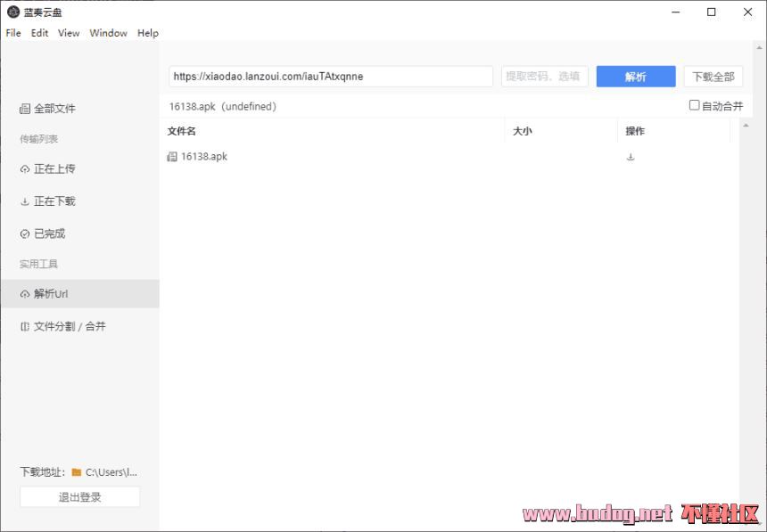Open the Window menu

point(108,33)
